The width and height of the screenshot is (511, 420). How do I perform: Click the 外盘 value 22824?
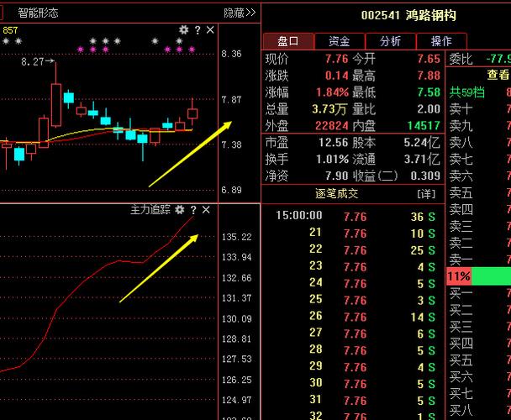332,126
